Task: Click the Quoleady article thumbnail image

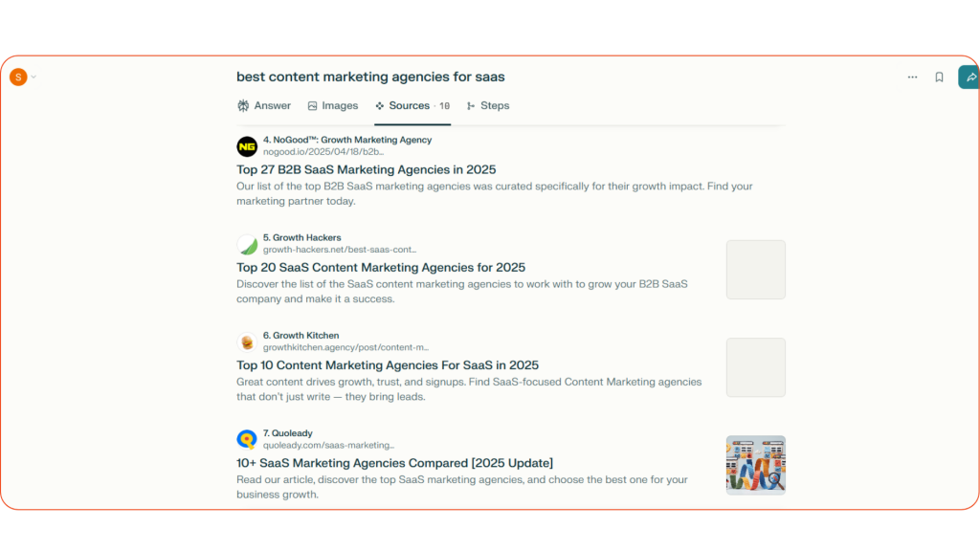Action: tap(755, 465)
